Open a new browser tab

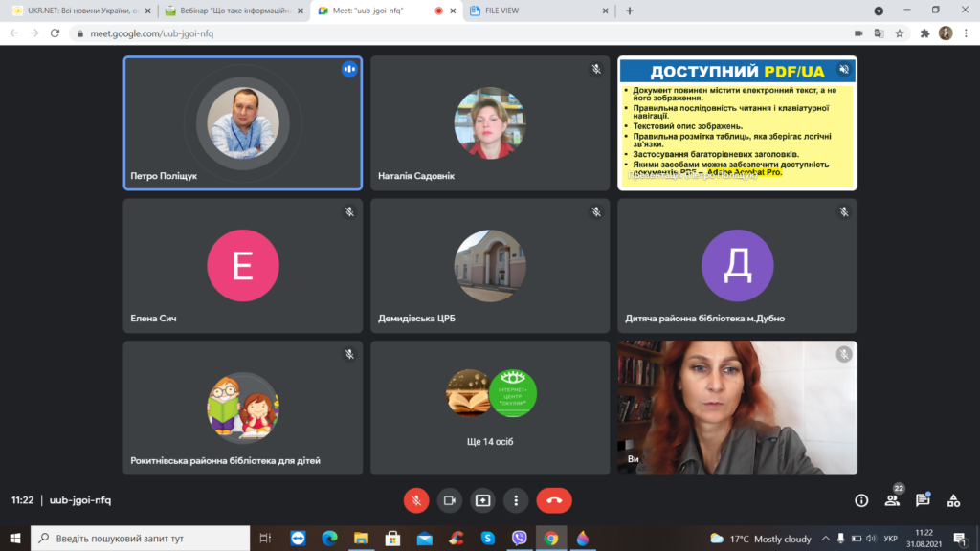click(x=630, y=11)
